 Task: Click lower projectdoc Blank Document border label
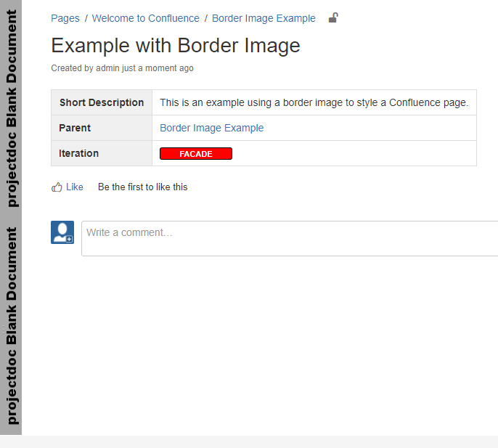tap(12, 325)
